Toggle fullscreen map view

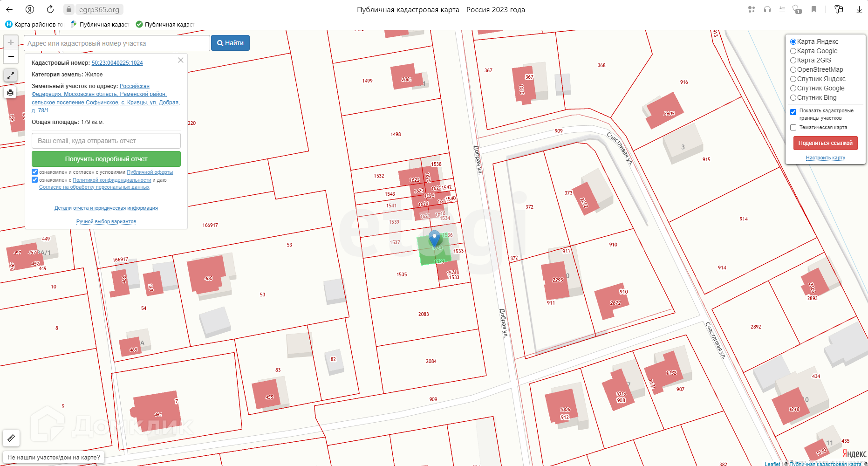(11, 75)
